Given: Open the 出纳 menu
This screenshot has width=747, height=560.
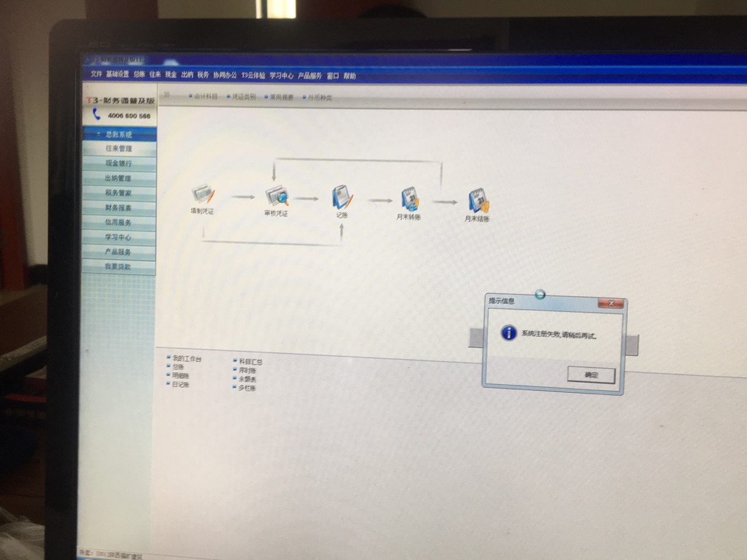Looking at the screenshot, I should tap(187, 75).
